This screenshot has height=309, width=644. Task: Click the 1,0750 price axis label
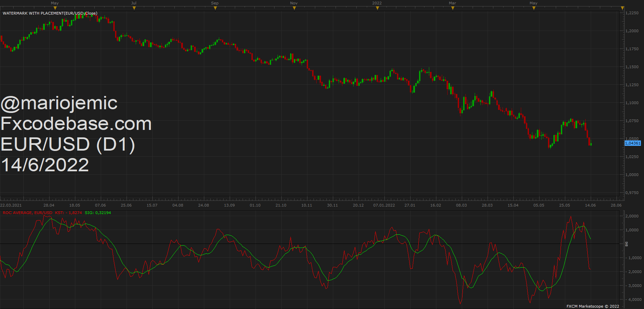pos(632,121)
